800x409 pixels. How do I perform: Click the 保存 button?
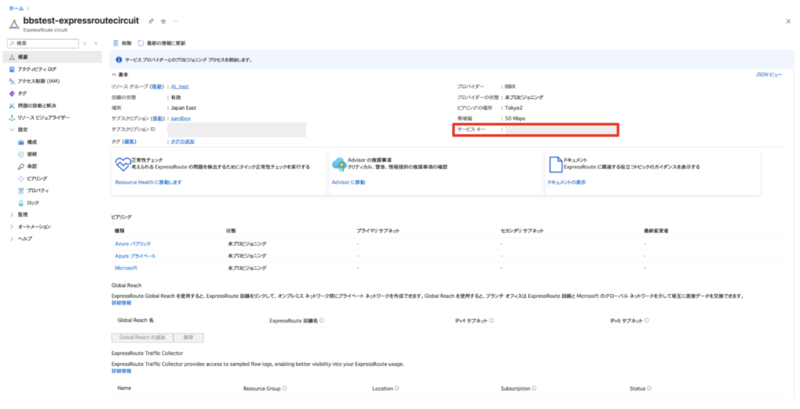[189, 338]
